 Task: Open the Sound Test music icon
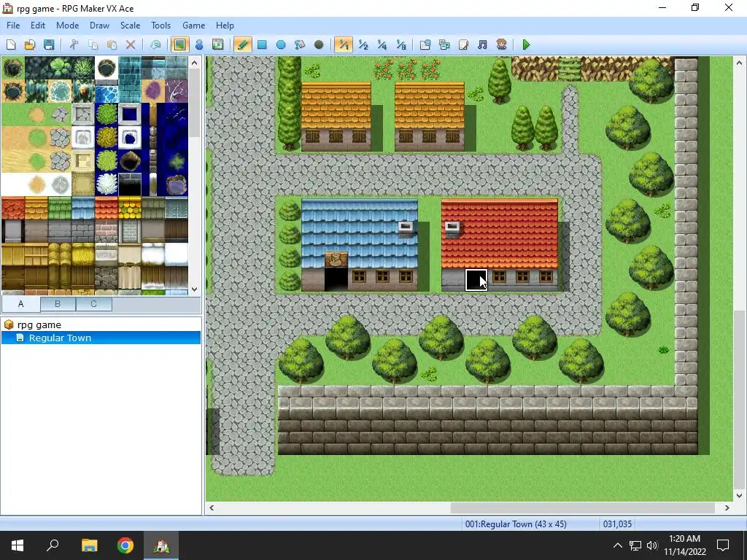483,44
